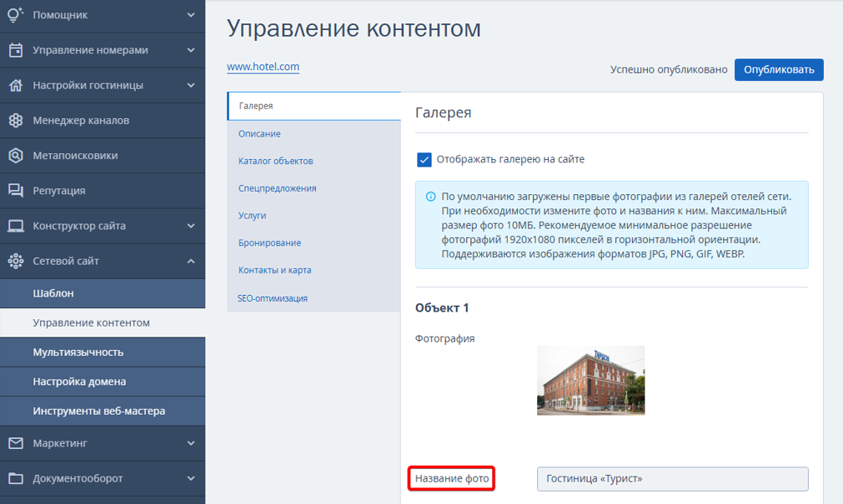Expand Управление номерами chevron

click(x=191, y=50)
